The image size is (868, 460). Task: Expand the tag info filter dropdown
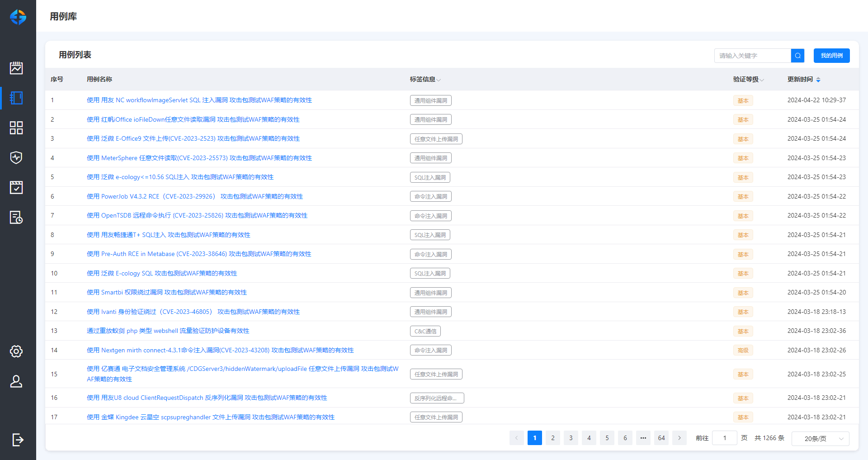pyautogui.click(x=439, y=80)
